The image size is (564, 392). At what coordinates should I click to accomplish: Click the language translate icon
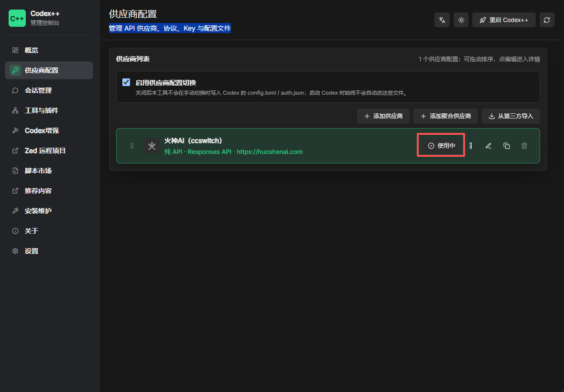[x=442, y=20]
